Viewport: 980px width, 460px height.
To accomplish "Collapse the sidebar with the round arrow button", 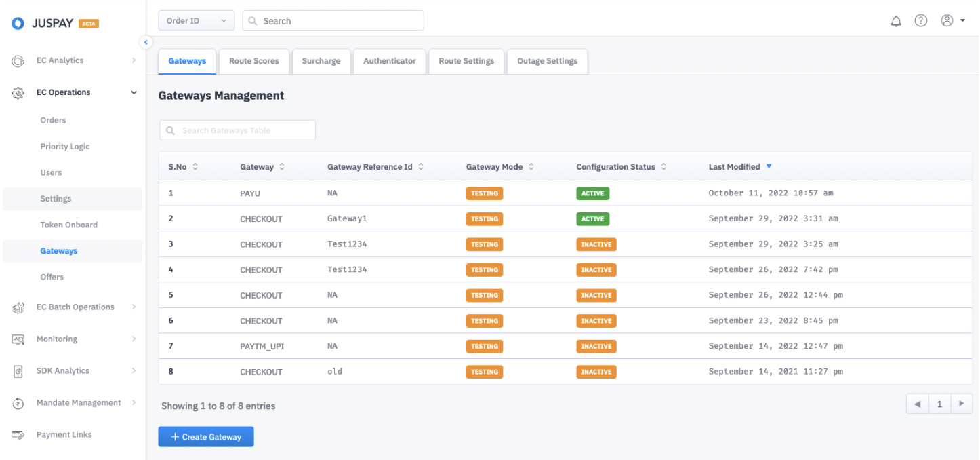I will click(x=146, y=42).
